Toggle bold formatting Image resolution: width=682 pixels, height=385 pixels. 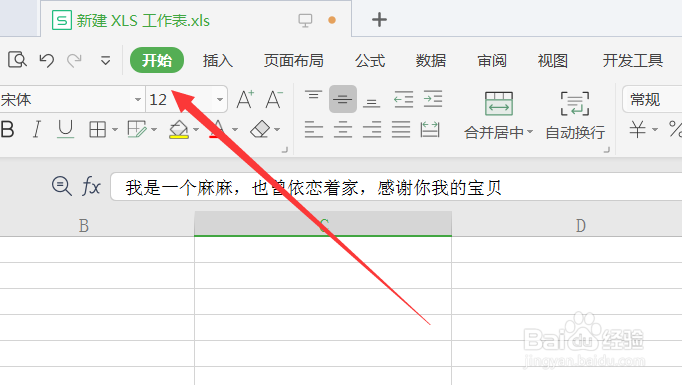pyautogui.click(x=7, y=129)
